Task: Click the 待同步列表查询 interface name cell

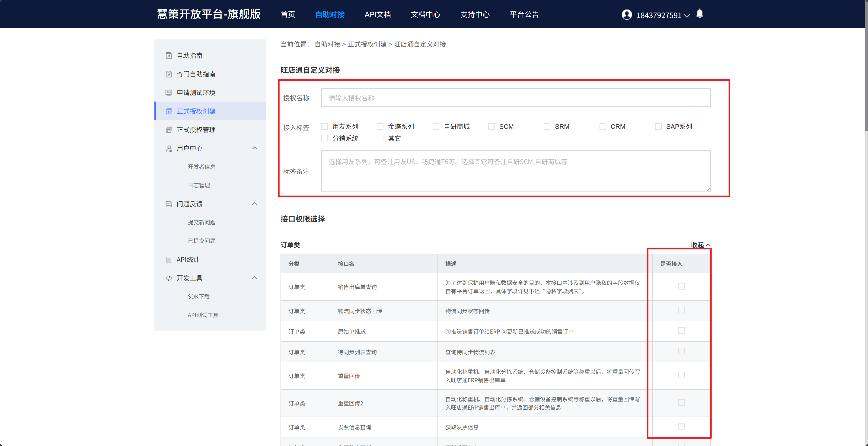Action: (x=384, y=352)
